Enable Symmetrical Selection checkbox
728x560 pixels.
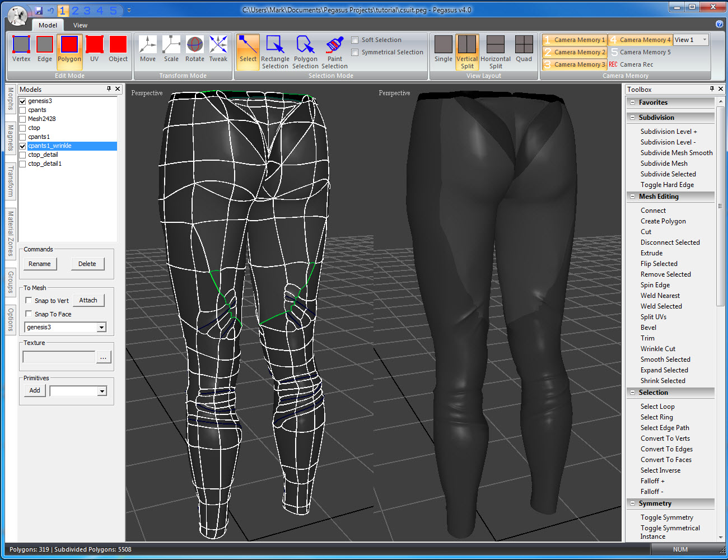(354, 52)
